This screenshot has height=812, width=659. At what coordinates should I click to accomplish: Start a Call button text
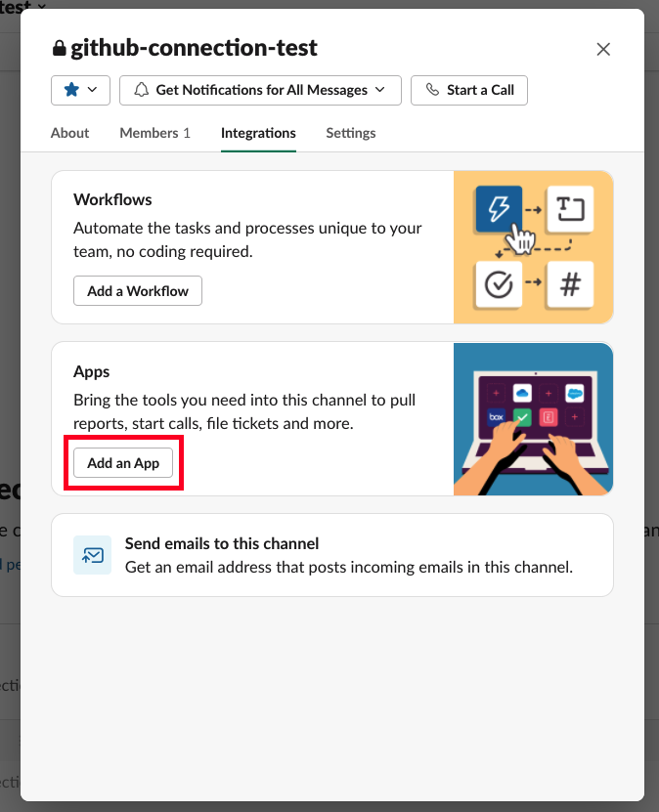click(480, 90)
